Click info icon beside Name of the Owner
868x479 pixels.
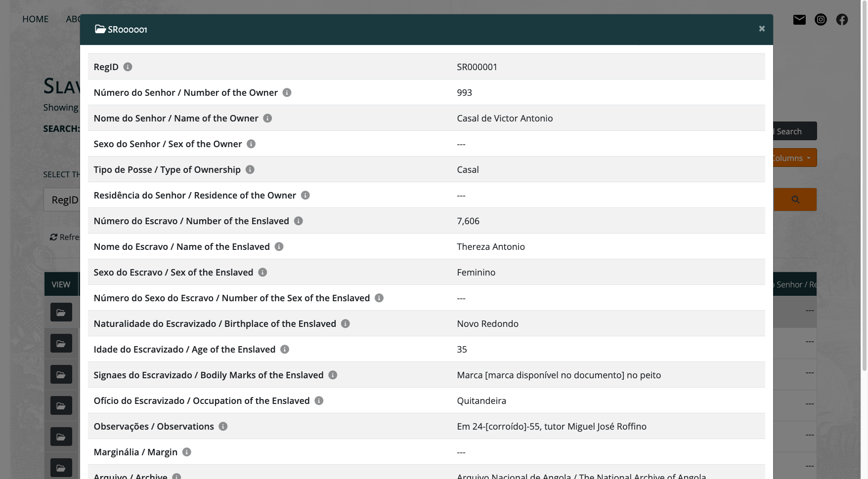coord(267,118)
